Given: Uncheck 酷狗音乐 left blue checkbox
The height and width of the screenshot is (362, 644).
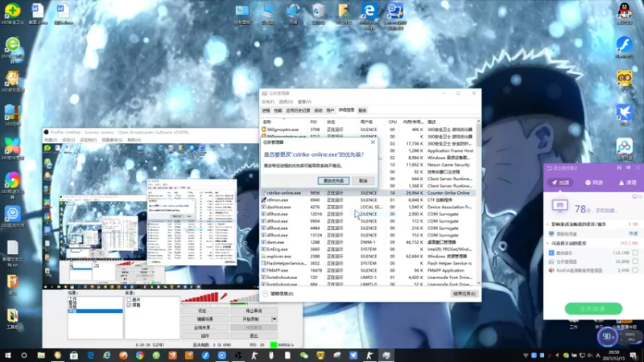Looking at the screenshot, I should (x=551, y=253).
